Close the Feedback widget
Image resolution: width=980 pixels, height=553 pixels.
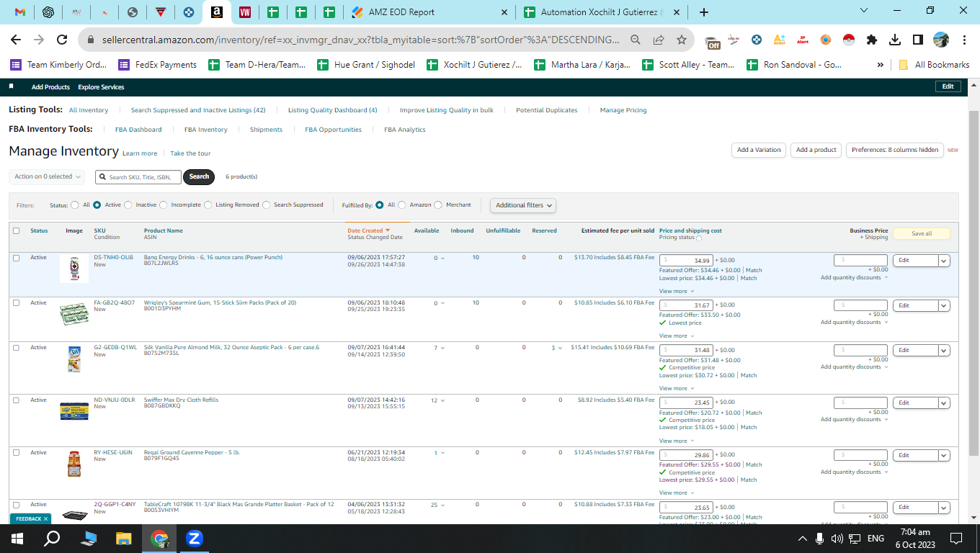pyautogui.click(x=46, y=518)
